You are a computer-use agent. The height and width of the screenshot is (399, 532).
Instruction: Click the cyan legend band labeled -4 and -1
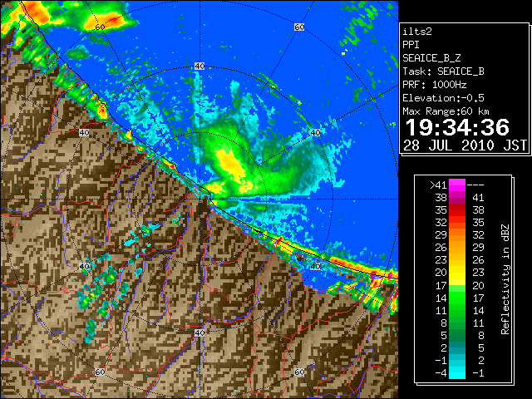(x=457, y=372)
